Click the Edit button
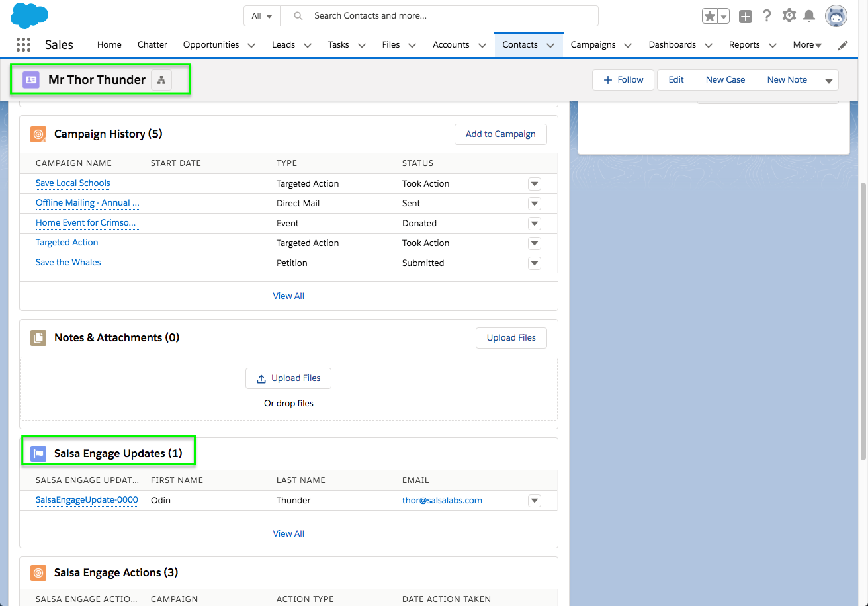Image resolution: width=868 pixels, height=606 pixels. [x=676, y=80]
